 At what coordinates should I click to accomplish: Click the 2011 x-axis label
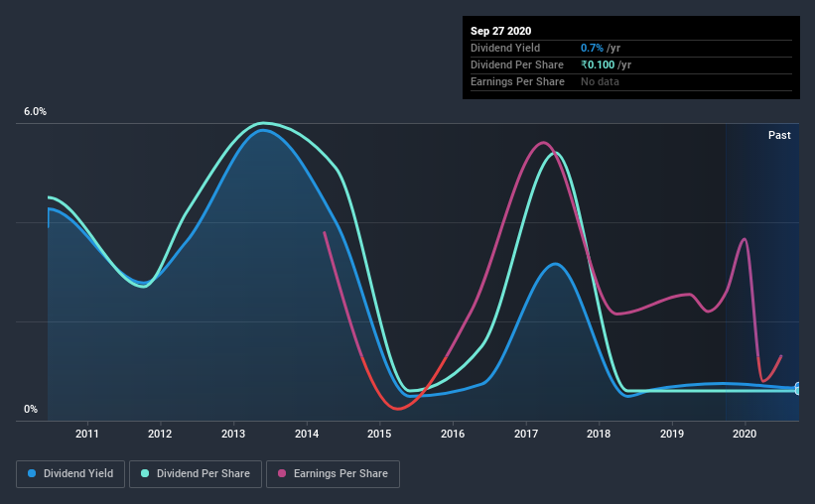coord(86,434)
